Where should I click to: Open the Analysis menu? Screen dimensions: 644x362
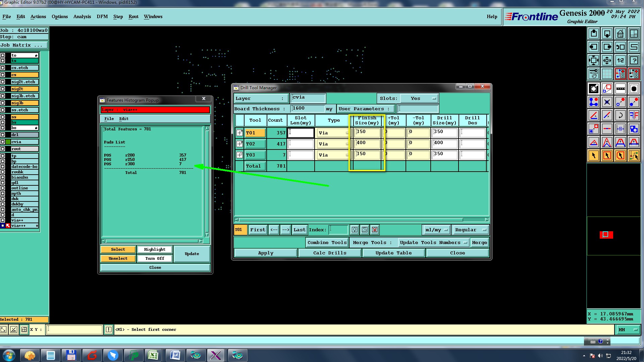pyautogui.click(x=82, y=16)
